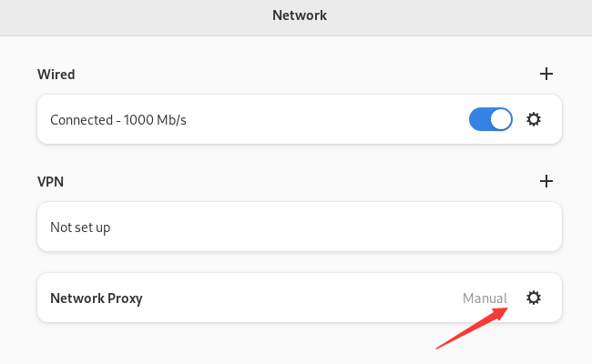
Task: Open the wired connection gear settings
Action: tap(534, 119)
